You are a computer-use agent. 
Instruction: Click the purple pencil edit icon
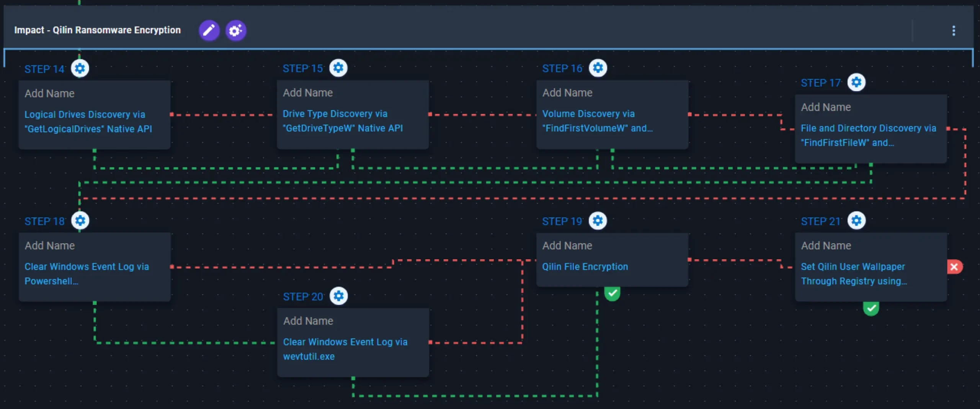point(209,30)
